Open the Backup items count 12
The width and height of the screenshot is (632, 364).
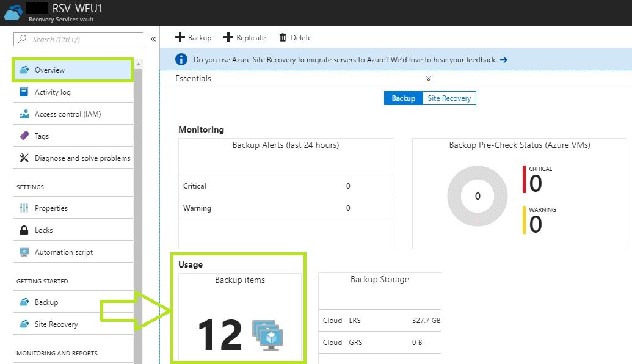point(220,335)
